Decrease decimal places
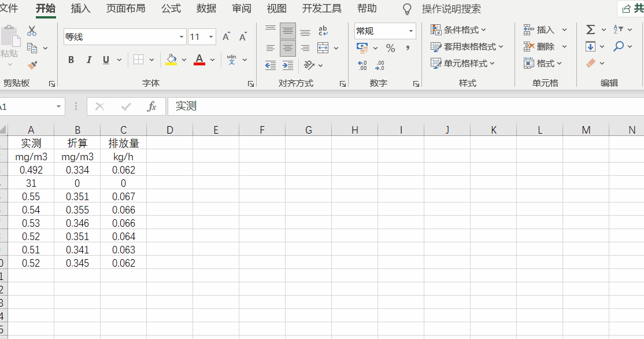The height and width of the screenshot is (339, 644). 379,65
